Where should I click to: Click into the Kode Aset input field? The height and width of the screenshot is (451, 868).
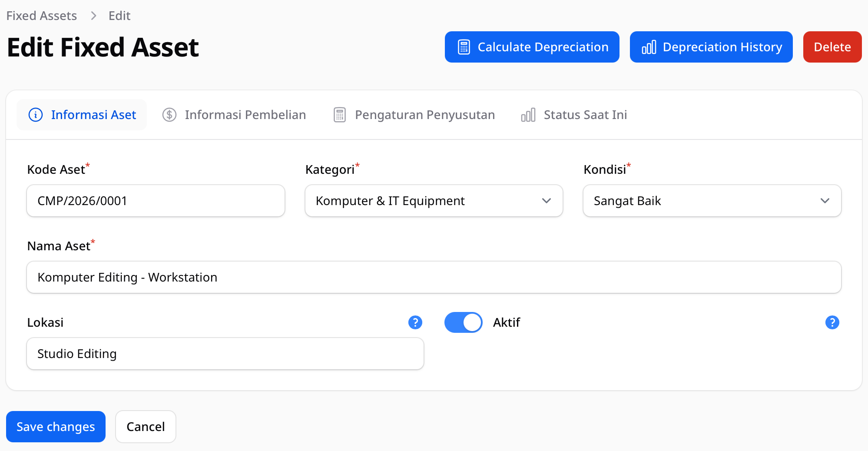(156, 201)
